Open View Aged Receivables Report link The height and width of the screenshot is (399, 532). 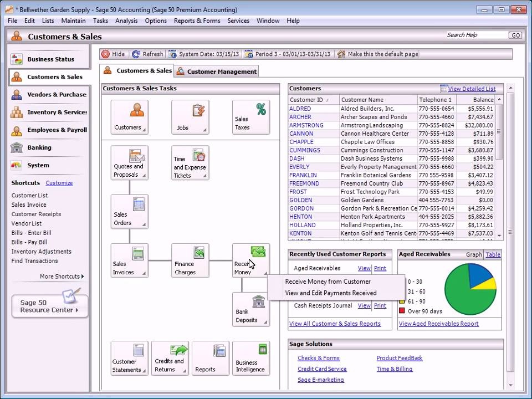pyautogui.click(x=439, y=324)
